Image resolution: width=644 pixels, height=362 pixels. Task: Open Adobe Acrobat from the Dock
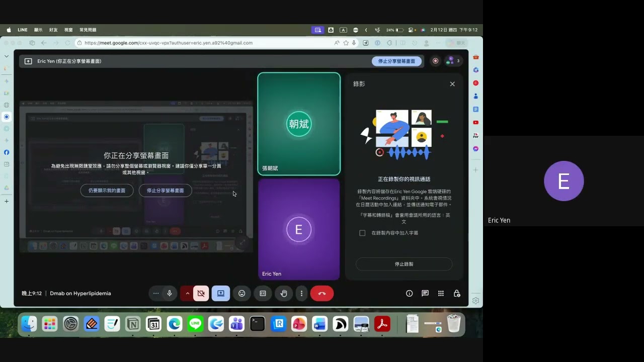click(382, 324)
